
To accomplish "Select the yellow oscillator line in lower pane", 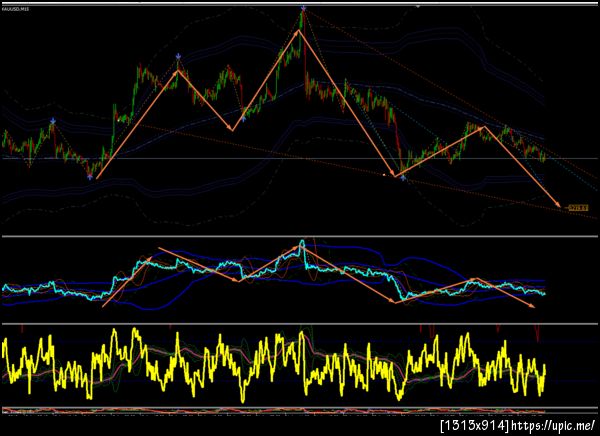I will [x=274, y=364].
